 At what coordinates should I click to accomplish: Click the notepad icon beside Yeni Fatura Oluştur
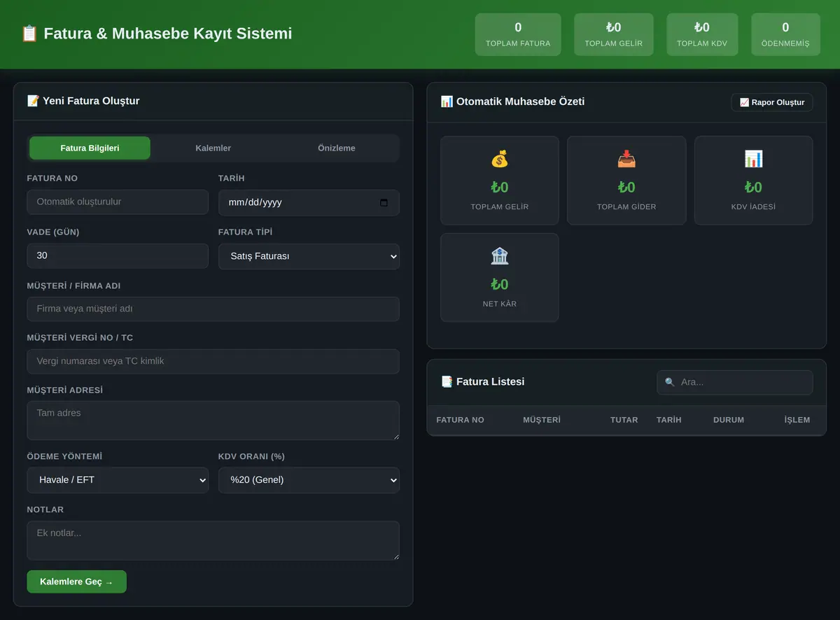[x=33, y=101]
